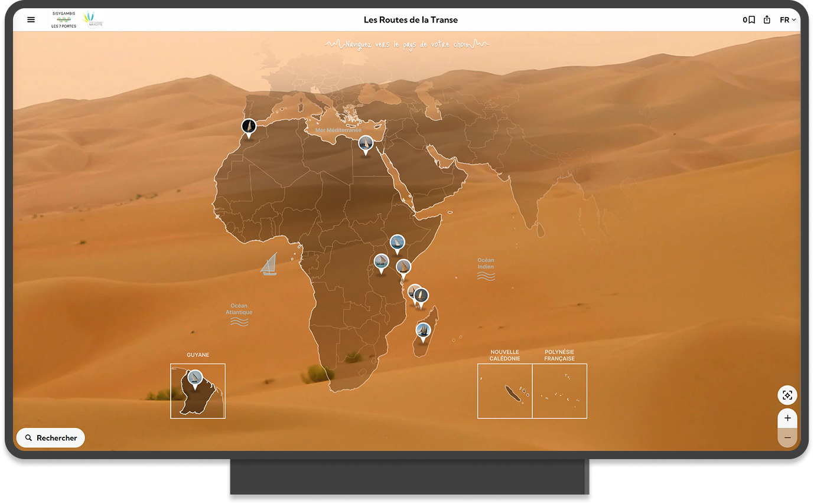
Task: Zoom in with the plus button
Action: pyautogui.click(x=787, y=418)
